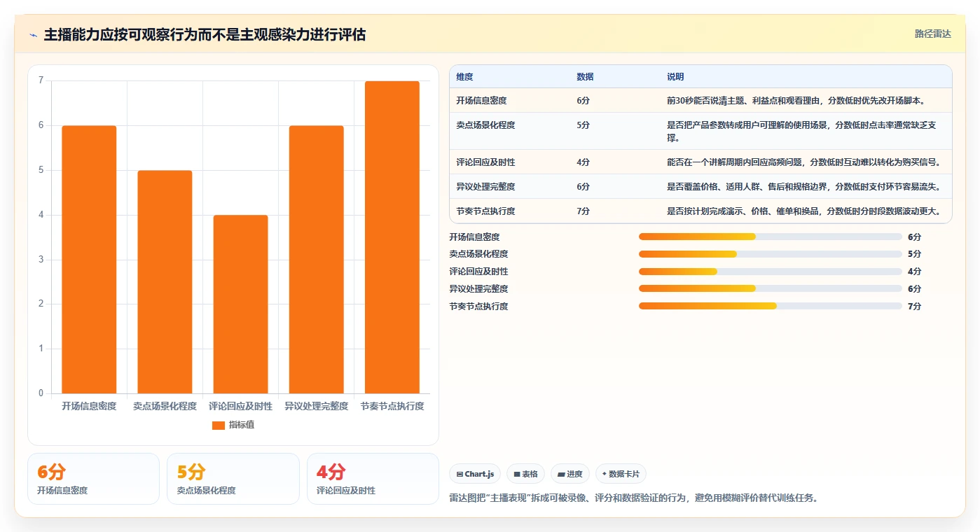
Task: Click the 评论回应及时性 progress bar
Action: pos(771,272)
